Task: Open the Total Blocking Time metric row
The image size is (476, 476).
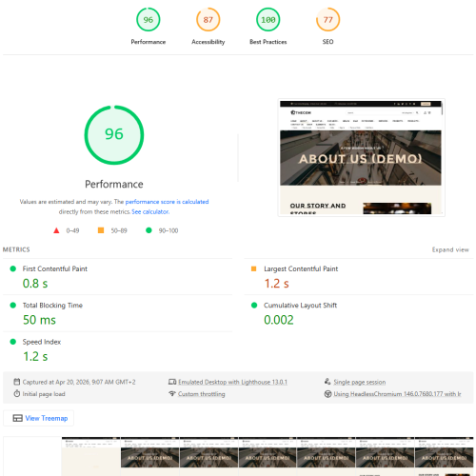Action: click(x=117, y=313)
